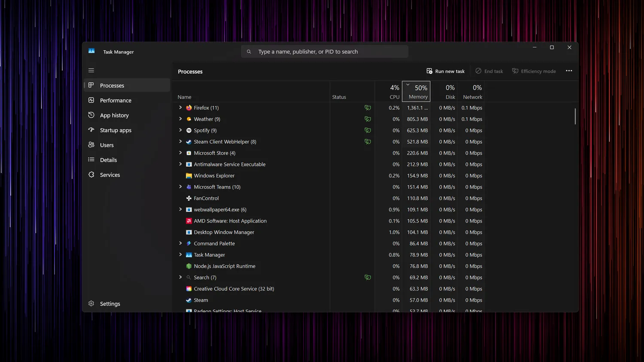
Task: Switch to the Details page
Action: pos(127,160)
